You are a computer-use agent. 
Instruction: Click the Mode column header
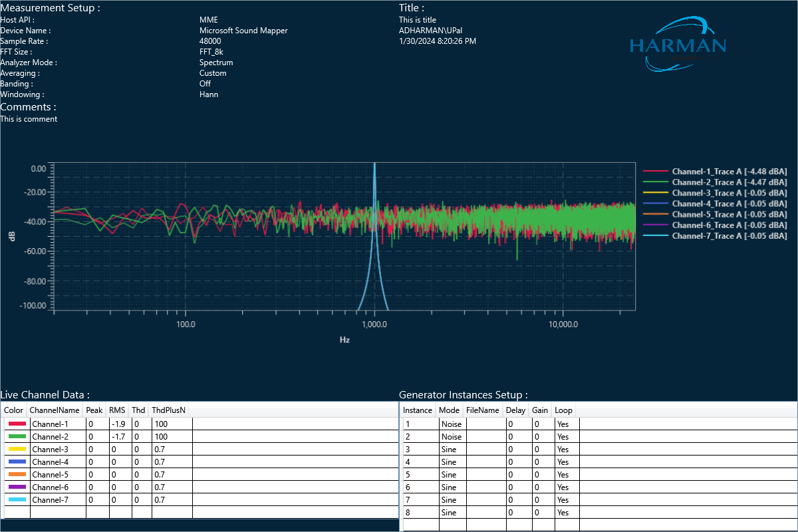click(450, 410)
